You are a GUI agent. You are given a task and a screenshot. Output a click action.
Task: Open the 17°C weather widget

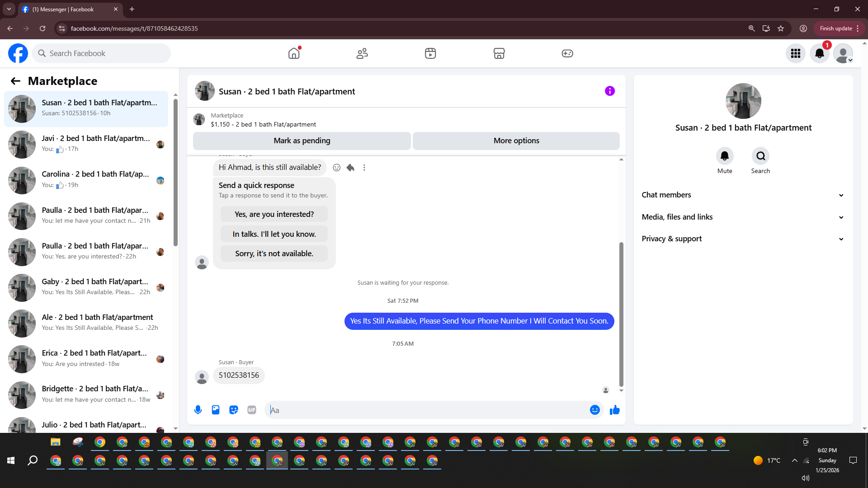(x=767, y=460)
